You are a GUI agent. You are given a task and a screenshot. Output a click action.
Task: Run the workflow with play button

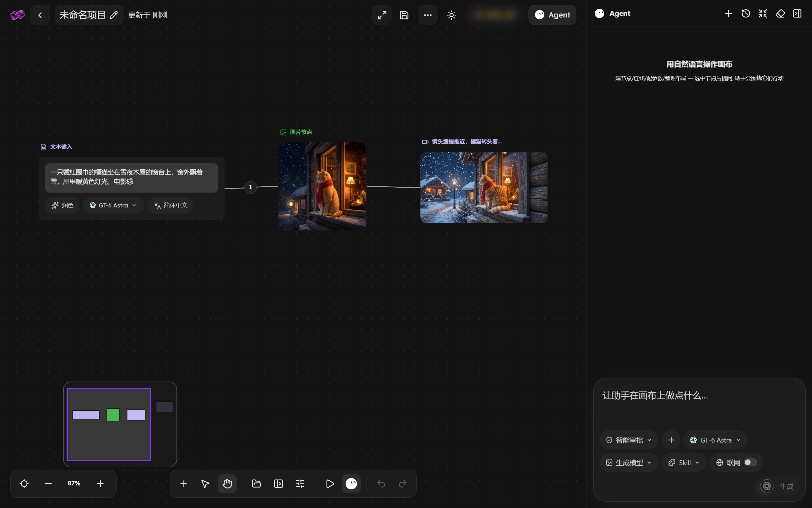(x=330, y=483)
